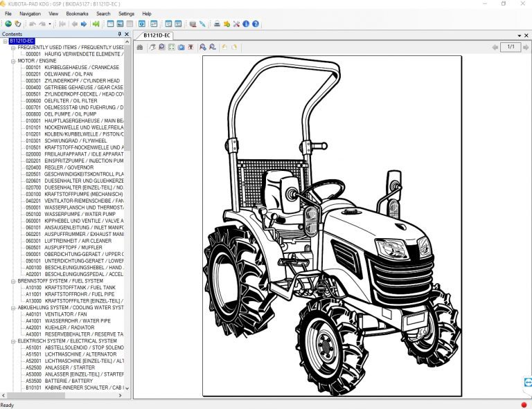
Task: Click the Help icon in main toolbar
Action: pos(256,24)
